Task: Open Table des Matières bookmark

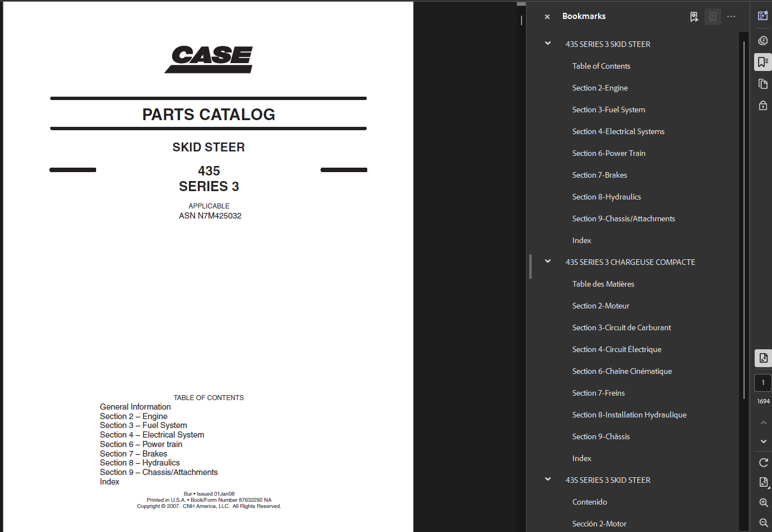Action: (x=603, y=284)
